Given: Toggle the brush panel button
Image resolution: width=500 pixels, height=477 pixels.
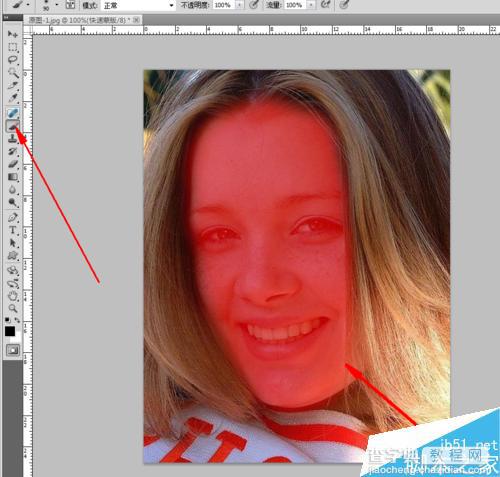Looking at the screenshot, I should coord(70,5).
